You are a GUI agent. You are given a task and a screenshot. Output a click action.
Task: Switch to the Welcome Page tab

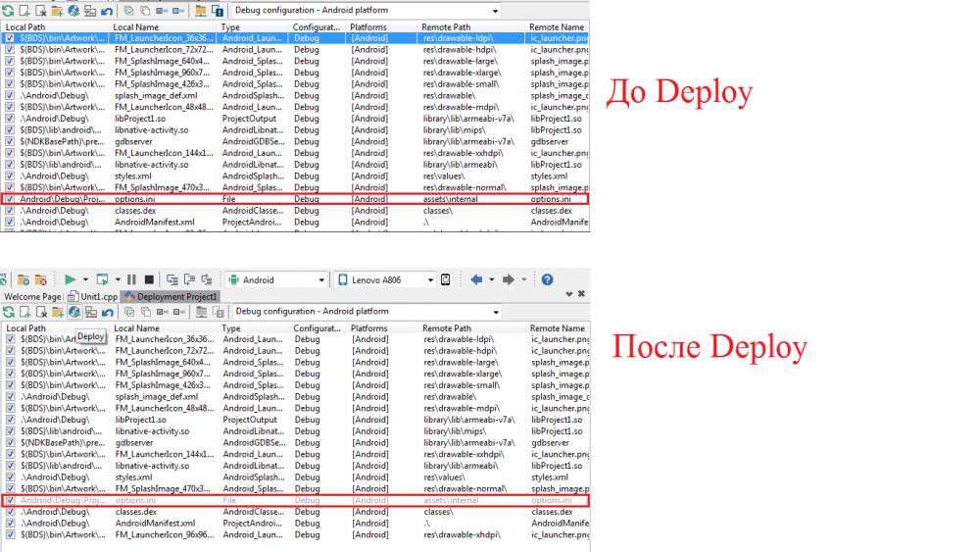(x=32, y=296)
